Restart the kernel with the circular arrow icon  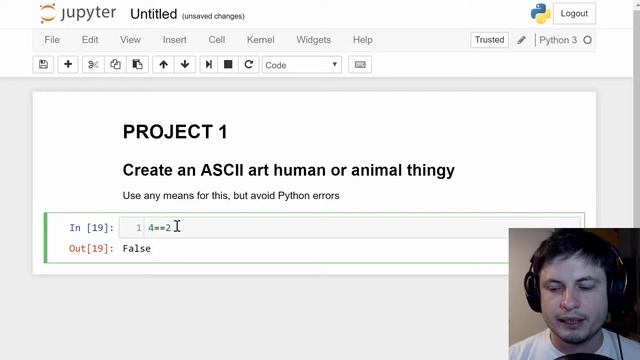[x=249, y=64]
